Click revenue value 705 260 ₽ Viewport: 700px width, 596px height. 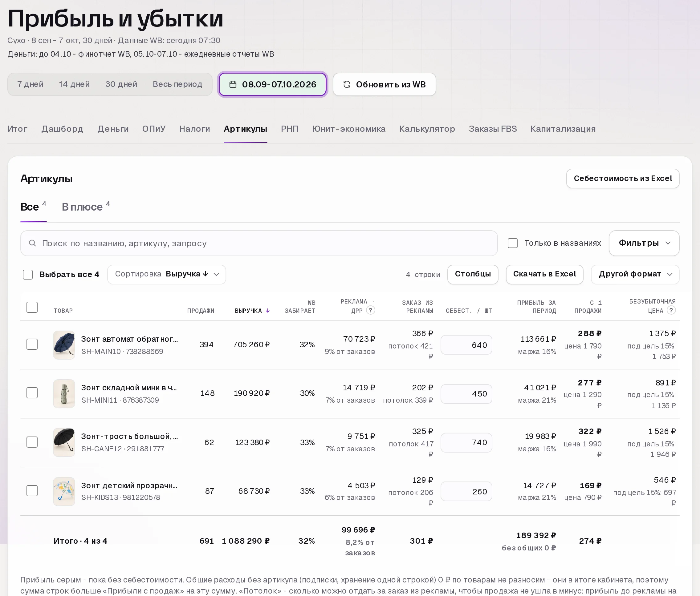click(251, 344)
